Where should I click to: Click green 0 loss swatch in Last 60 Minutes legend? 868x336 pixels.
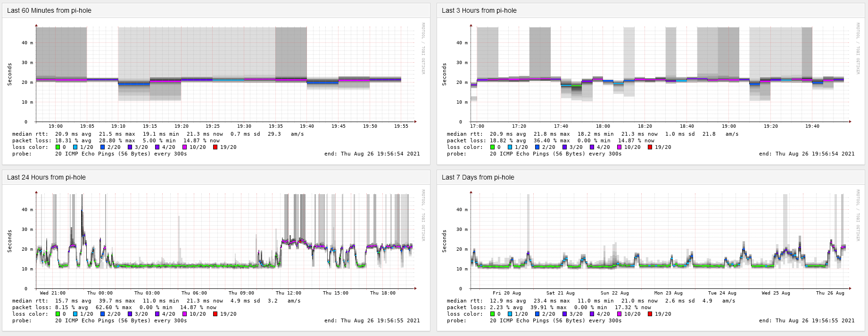tap(58, 148)
